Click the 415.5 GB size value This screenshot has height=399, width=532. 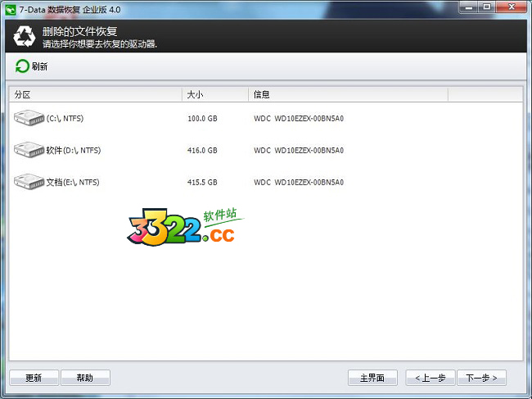click(x=202, y=183)
